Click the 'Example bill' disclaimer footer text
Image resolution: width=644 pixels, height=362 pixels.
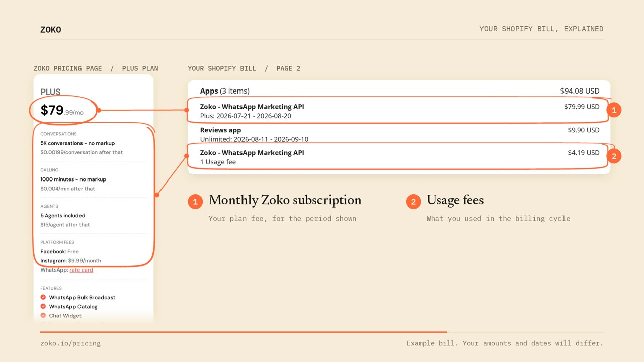click(505, 343)
